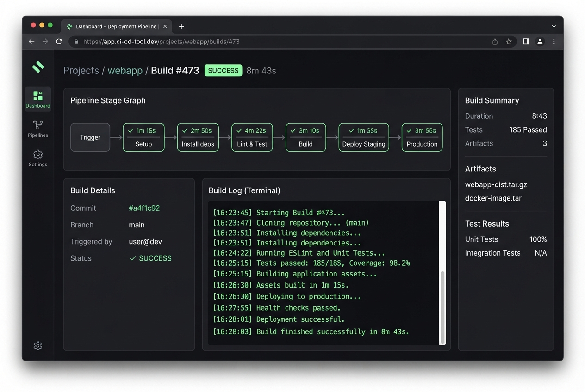Screen dimensions: 585x392
Task: Click the Unit Tests 100% value
Action: tap(538, 239)
